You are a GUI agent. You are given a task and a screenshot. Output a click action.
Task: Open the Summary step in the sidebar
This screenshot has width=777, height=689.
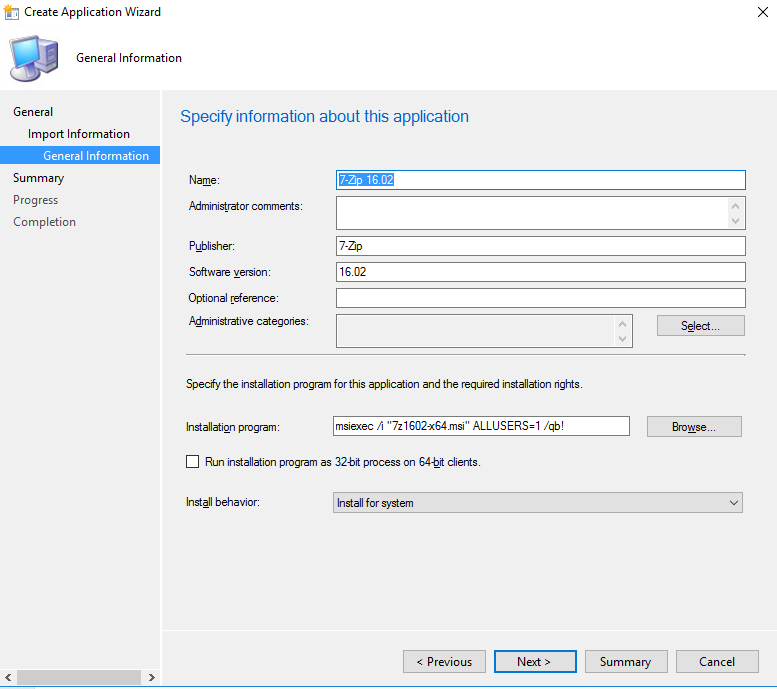pos(38,177)
